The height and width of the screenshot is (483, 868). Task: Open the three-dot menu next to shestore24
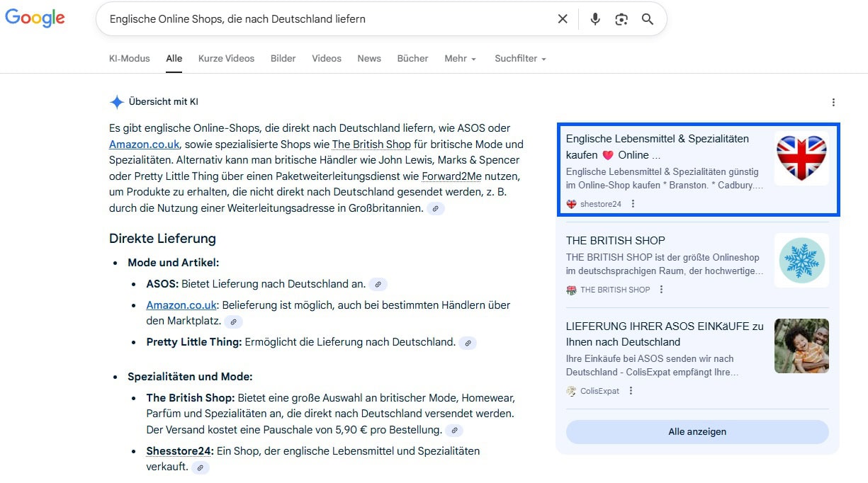633,203
